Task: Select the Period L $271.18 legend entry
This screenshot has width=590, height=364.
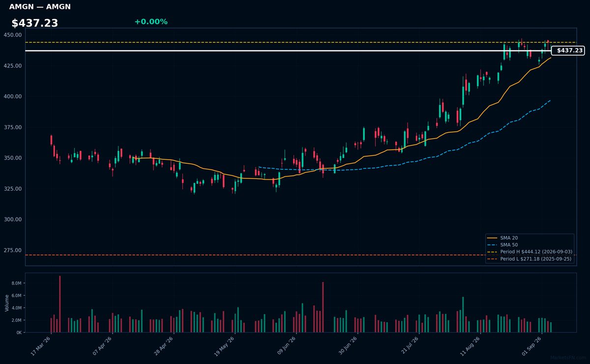Action: 530,258
